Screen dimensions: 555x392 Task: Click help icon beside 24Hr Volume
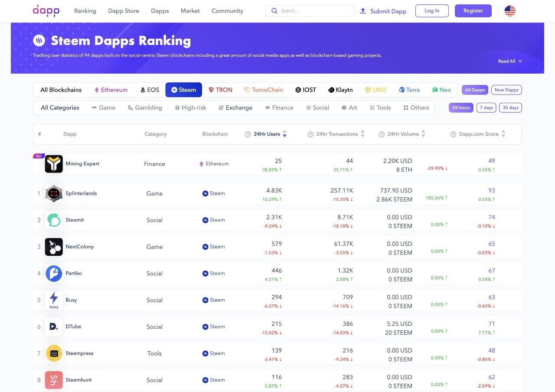point(382,134)
